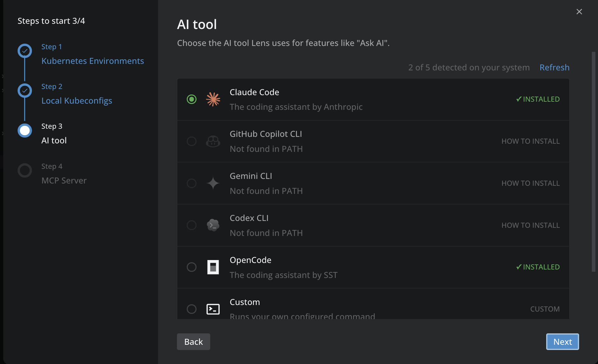This screenshot has width=598, height=364.
Task: Open How to Install for GitHub Copilot CLI
Action: tap(531, 141)
